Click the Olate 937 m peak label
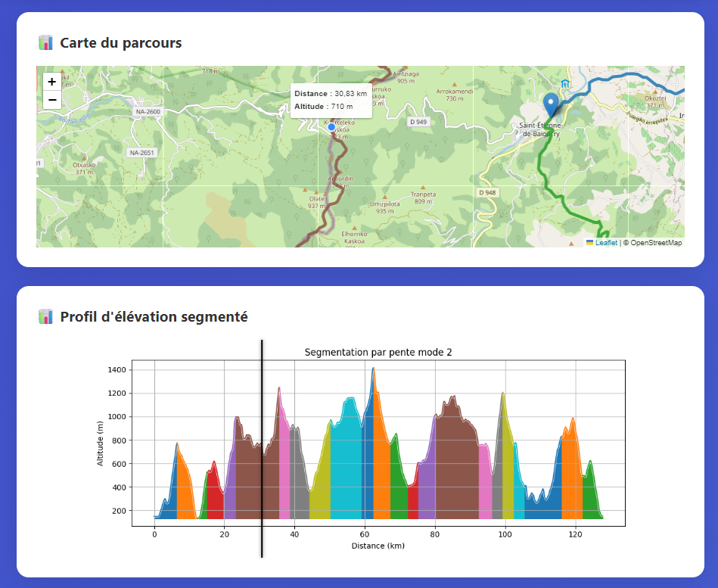This screenshot has height=588, width=718. [316, 202]
